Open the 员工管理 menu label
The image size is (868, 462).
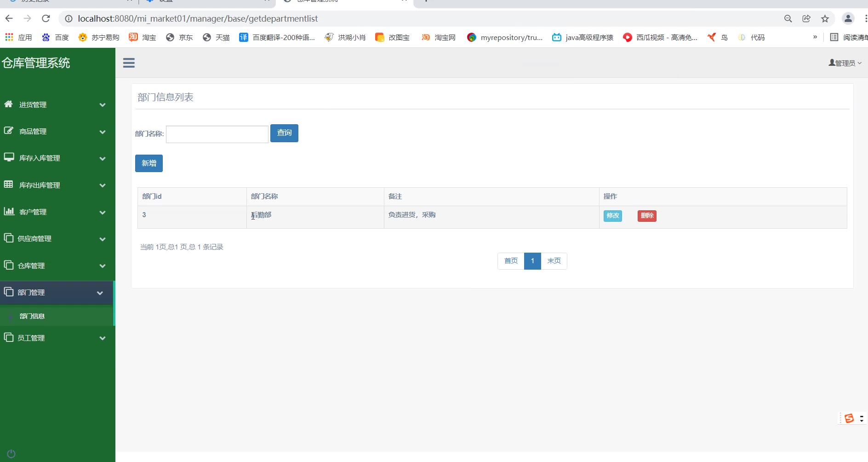point(31,338)
